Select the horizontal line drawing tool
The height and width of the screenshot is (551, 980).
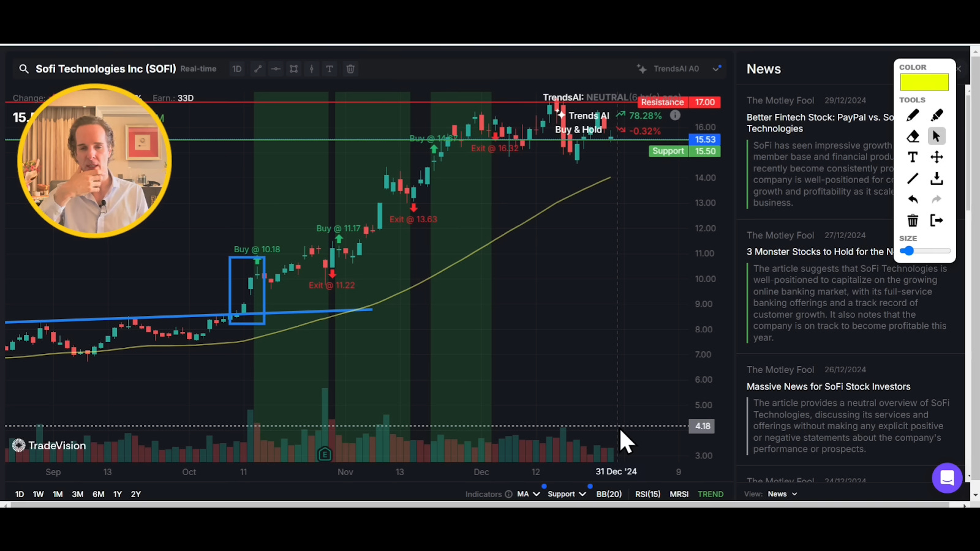tap(276, 69)
